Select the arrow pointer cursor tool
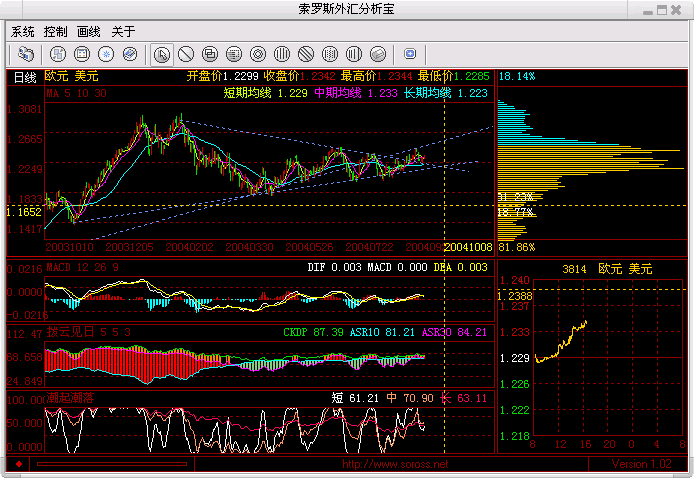Viewport: 694px width, 478px height. tap(161, 53)
